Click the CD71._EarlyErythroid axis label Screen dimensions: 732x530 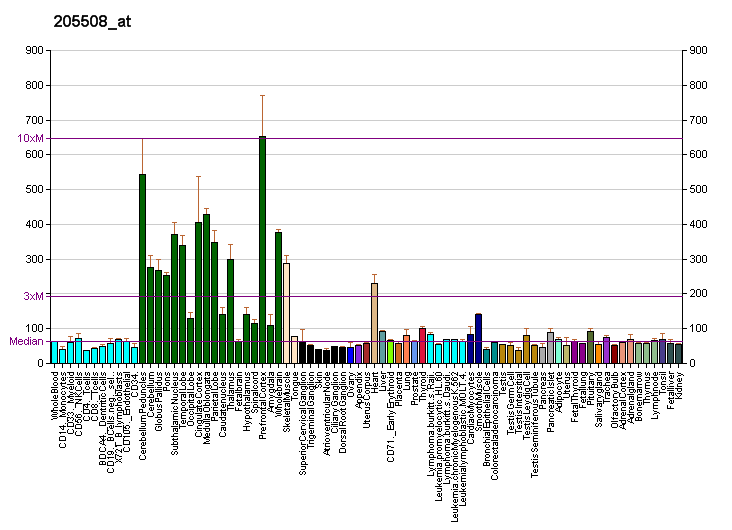point(390,417)
